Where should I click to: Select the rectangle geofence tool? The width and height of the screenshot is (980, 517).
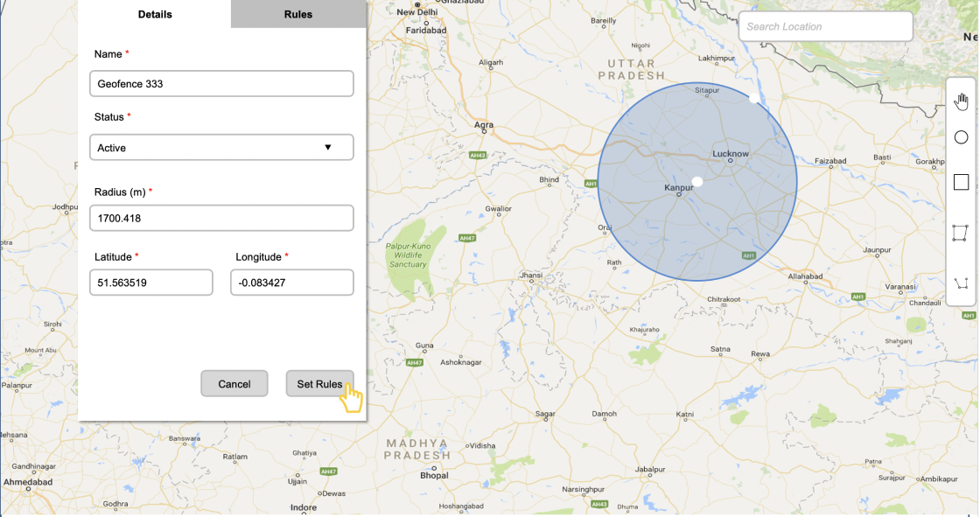(x=960, y=180)
